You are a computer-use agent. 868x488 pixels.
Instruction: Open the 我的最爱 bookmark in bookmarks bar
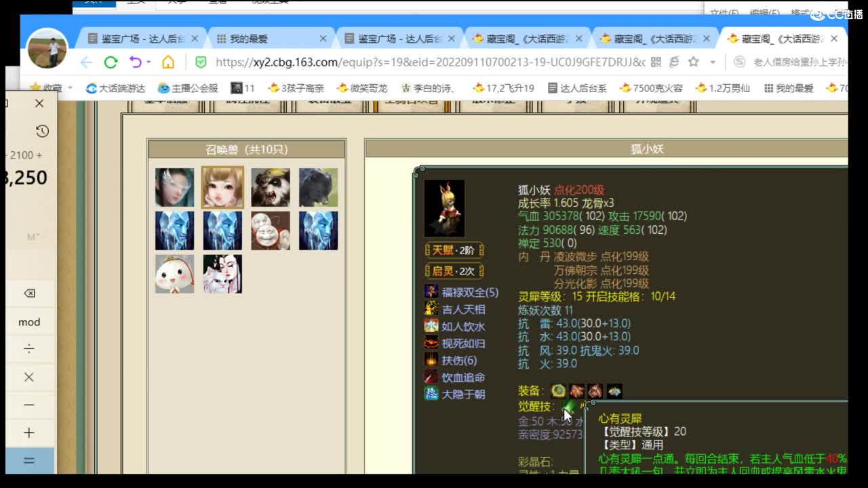pyautogui.click(x=788, y=88)
